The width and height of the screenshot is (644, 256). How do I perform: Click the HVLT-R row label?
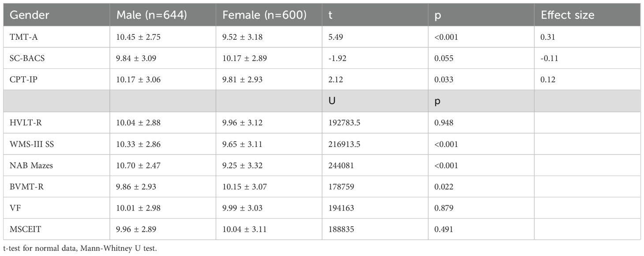click(x=23, y=123)
